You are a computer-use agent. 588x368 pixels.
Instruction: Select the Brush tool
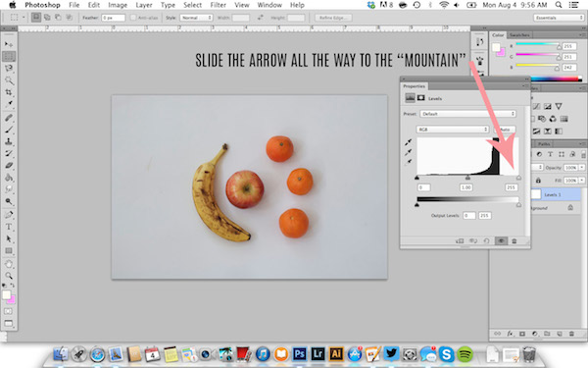coord(9,130)
